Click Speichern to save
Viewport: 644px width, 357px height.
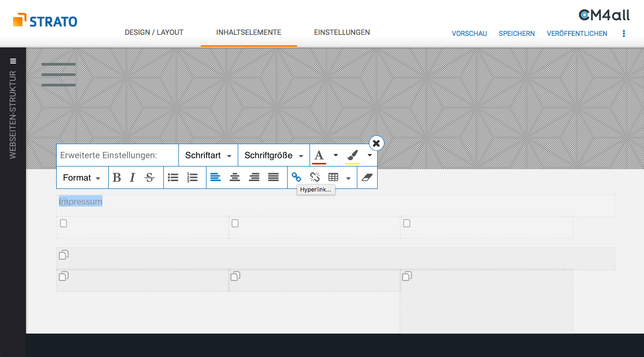(x=517, y=33)
